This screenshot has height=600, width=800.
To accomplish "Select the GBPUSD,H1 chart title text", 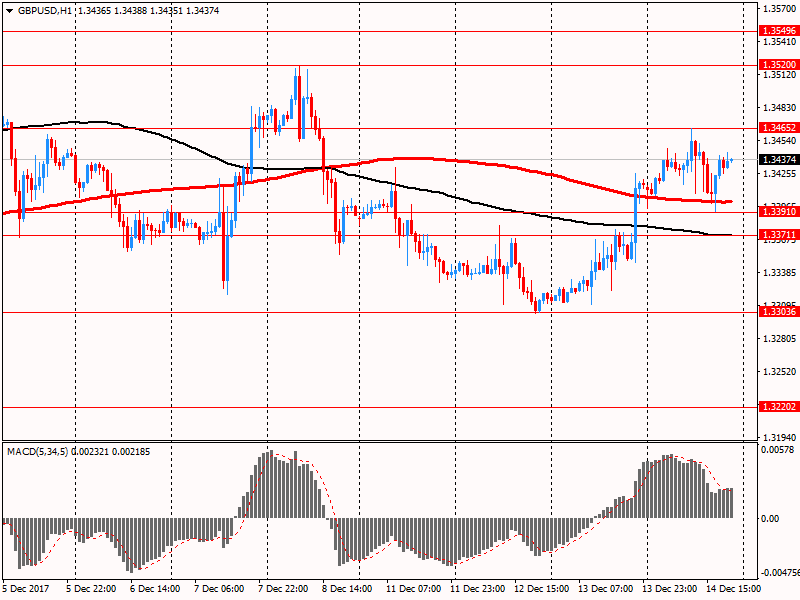I will click(45, 11).
